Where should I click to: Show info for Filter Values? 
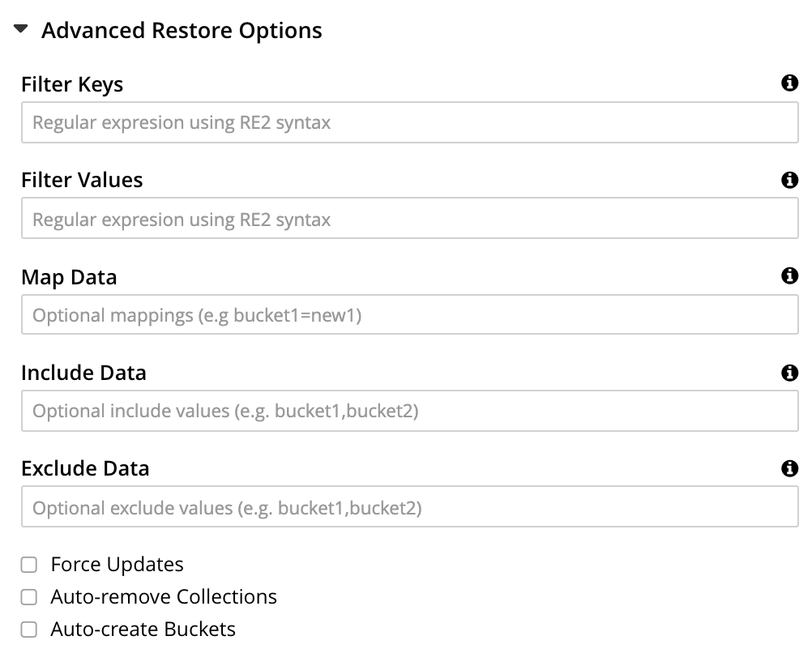[x=789, y=180]
